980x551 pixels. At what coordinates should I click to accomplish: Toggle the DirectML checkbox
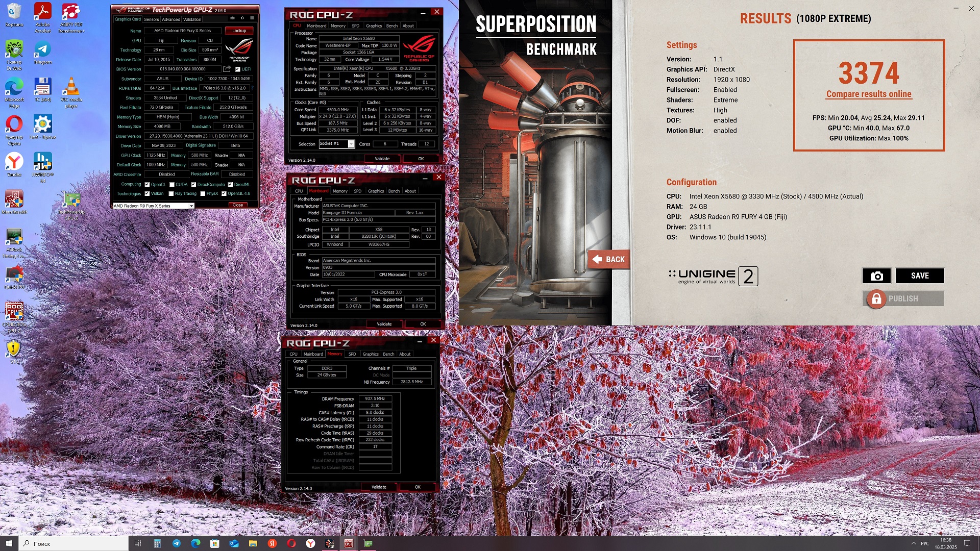tap(230, 185)
